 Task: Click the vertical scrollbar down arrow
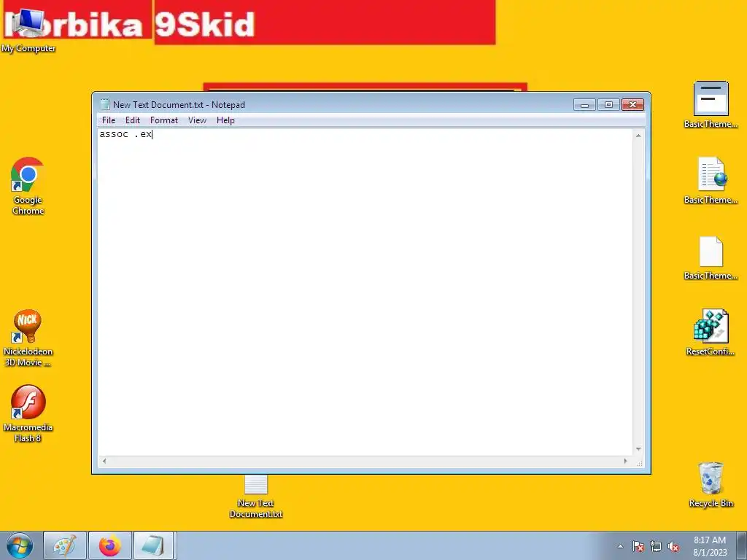(x=638, y=449)
